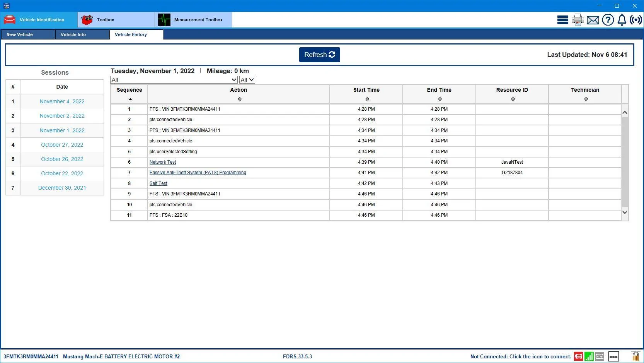Select the Toolbox tab
The width and height of the screenshot is (644, 363).
click(116, 20)
